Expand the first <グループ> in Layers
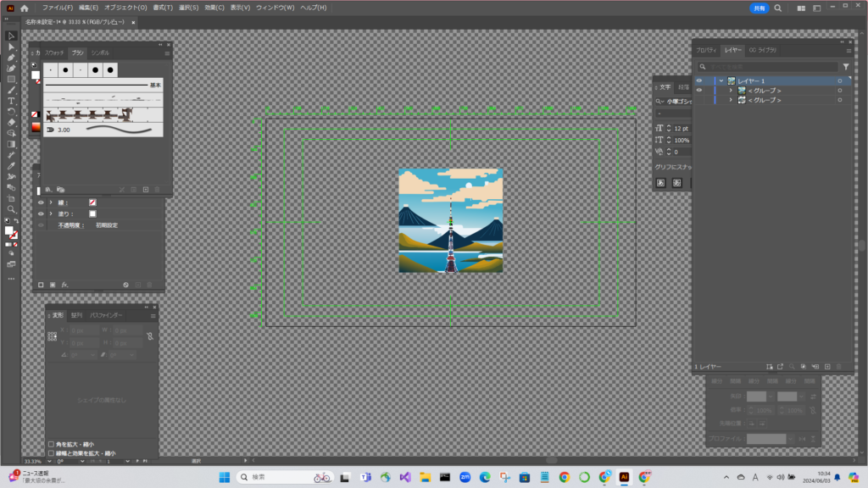 coord(731,91)
